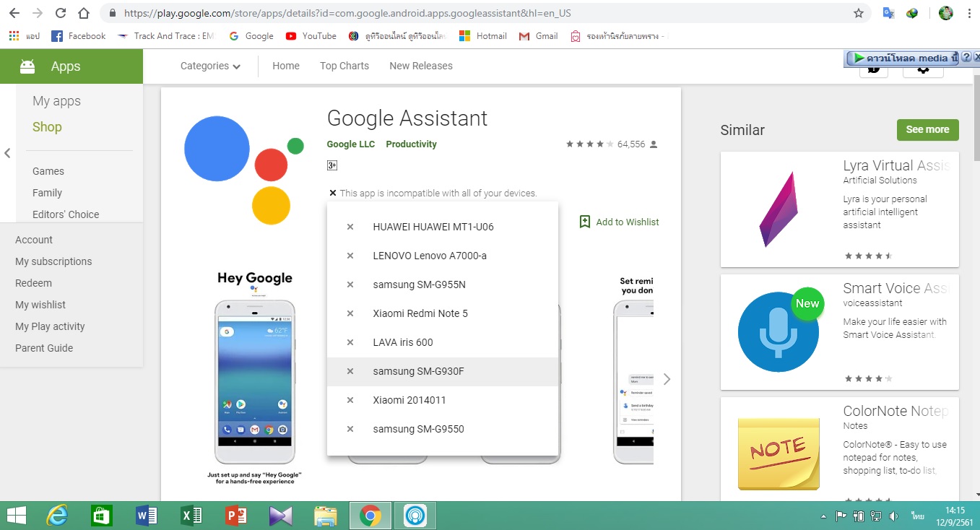Open Editors' Choice in sidebar
Screen dimensions: 980x530
pos(66,214)
